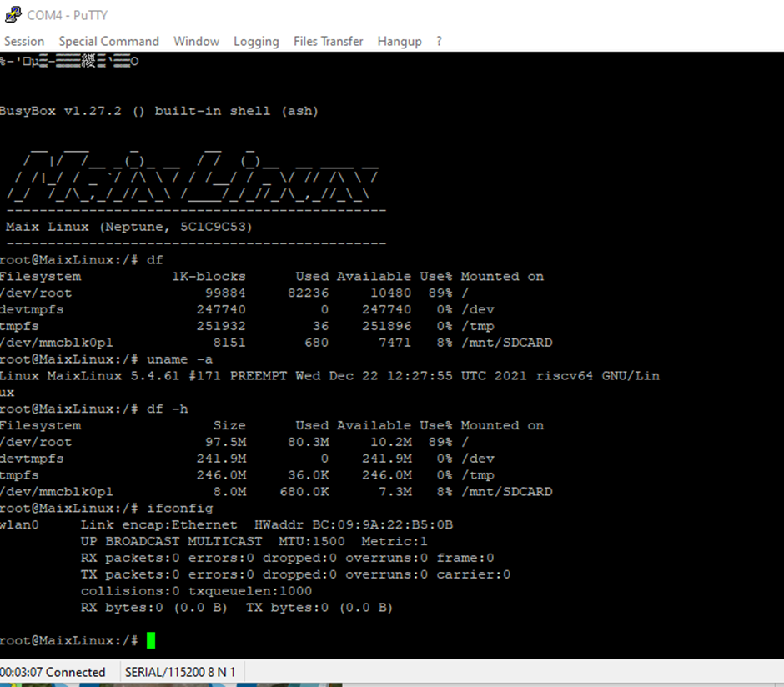Click the 'devtmpfs 247740' row
The width and height of the screenshot is (784, 687).
tap(247, 309)
